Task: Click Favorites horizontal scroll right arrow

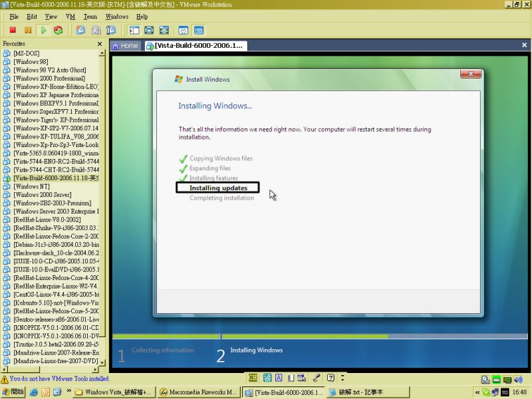Action: 95,370
